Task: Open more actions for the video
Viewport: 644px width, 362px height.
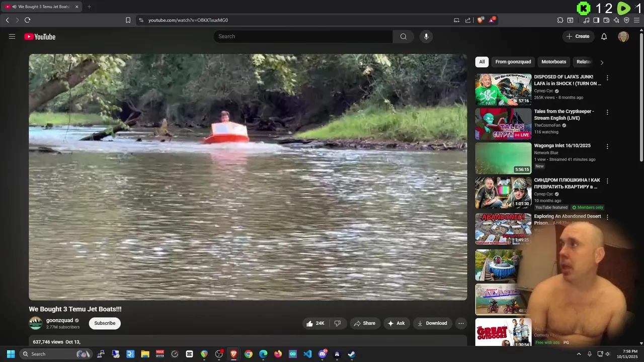Action: tap(461, 323)
